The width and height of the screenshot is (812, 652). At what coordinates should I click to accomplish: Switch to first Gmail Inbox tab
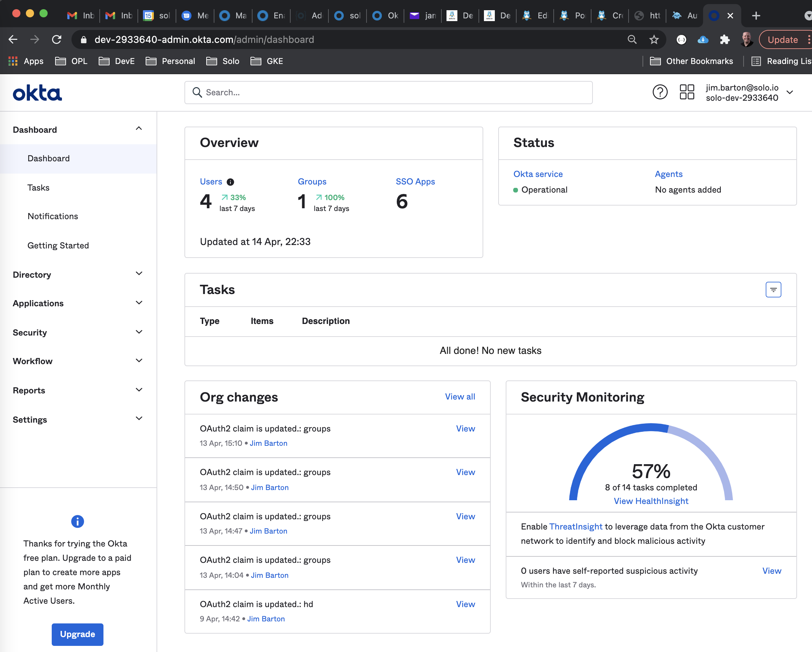click(81, 15)
